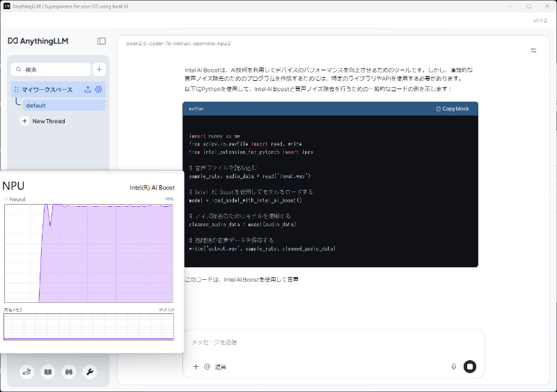
Task: Copy the python code block
Action: [x=453, y=109]
